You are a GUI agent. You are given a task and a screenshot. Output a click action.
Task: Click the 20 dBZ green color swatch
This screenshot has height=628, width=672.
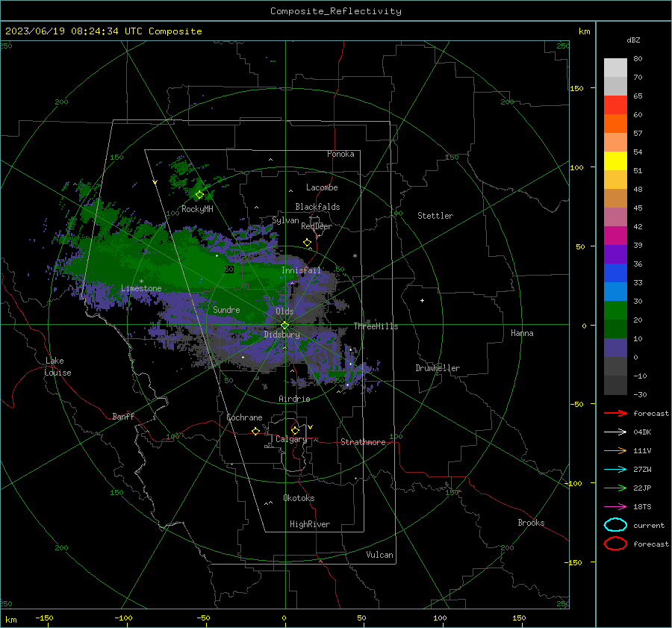615,329
